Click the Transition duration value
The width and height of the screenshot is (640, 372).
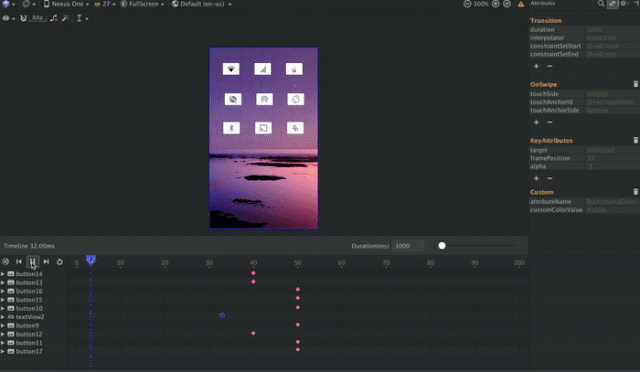click(612, 29)
